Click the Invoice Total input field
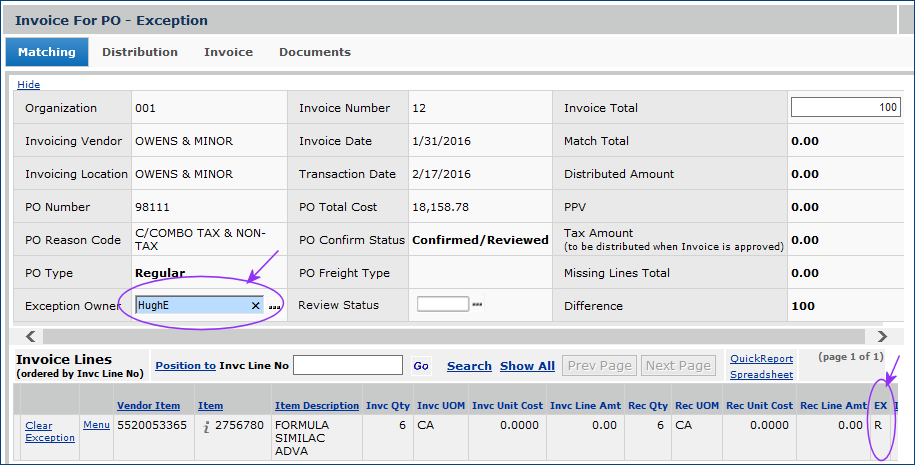This screenshot has width=915, height=465. (x=845, y=108)
